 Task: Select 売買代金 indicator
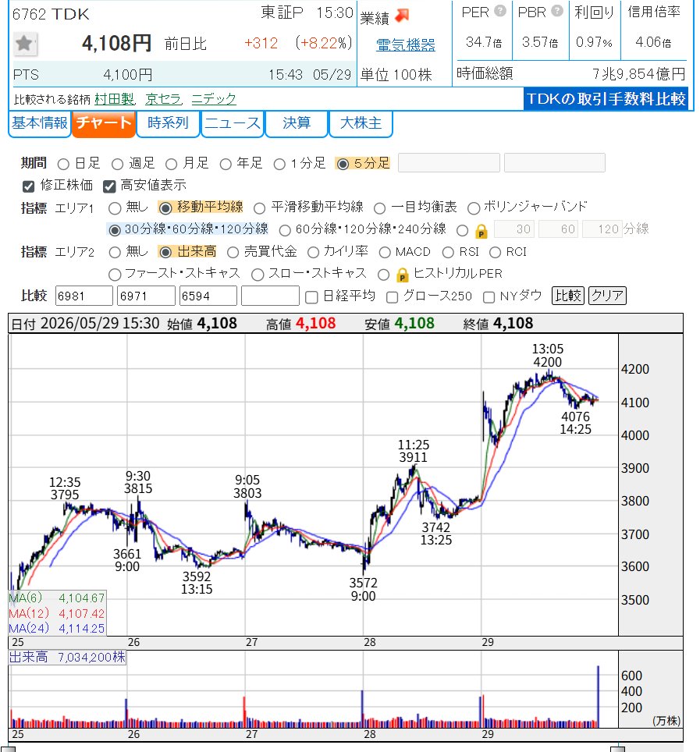(x=233, y=252)
